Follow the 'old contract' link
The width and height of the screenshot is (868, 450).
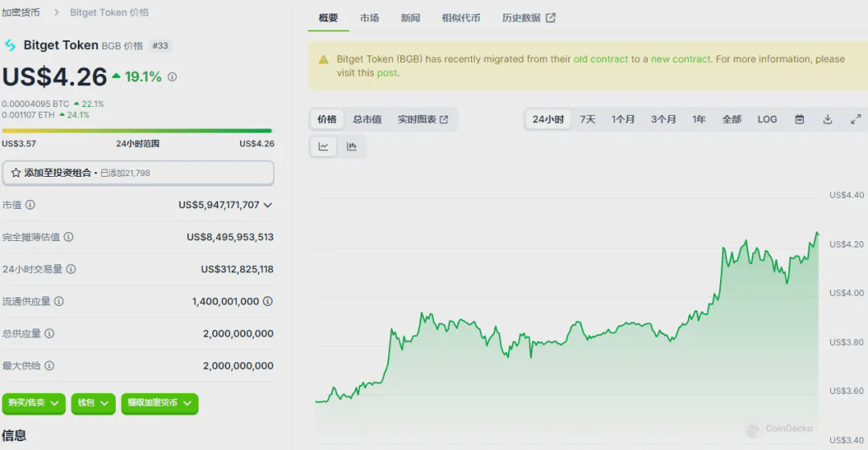coord(600,59)
